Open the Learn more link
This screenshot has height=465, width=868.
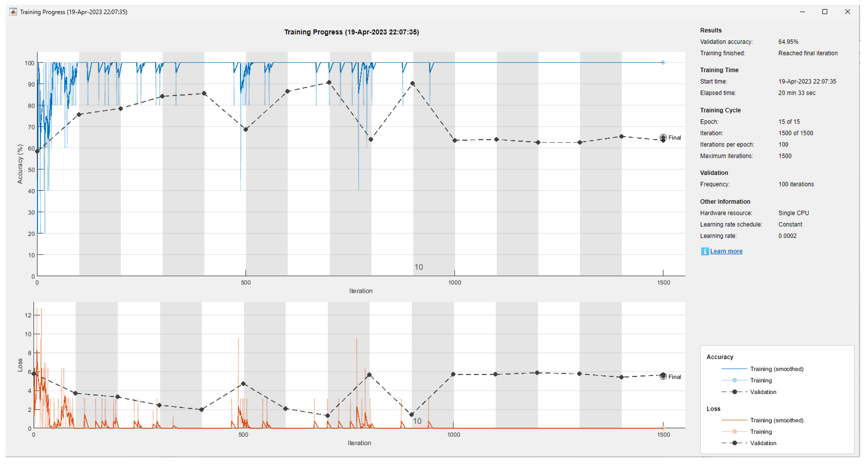tap(726, 251)
